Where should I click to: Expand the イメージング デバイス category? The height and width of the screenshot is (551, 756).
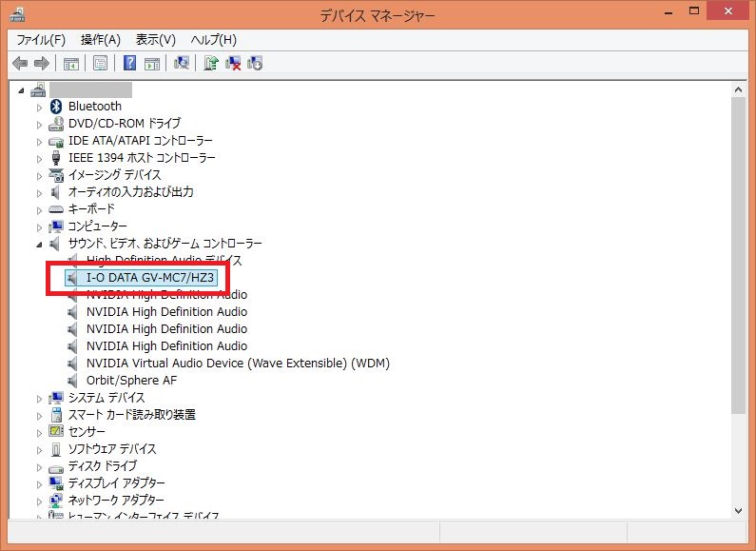click(40, 176)
